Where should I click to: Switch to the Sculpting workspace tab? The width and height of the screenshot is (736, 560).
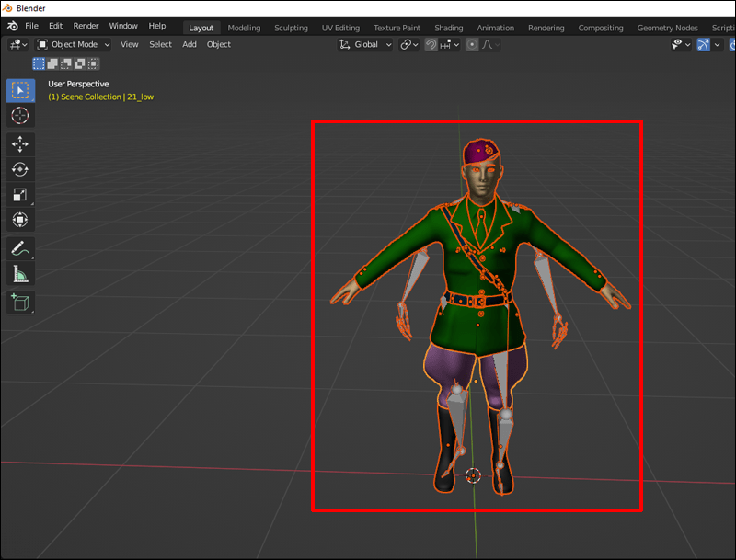tap(291, 28)
